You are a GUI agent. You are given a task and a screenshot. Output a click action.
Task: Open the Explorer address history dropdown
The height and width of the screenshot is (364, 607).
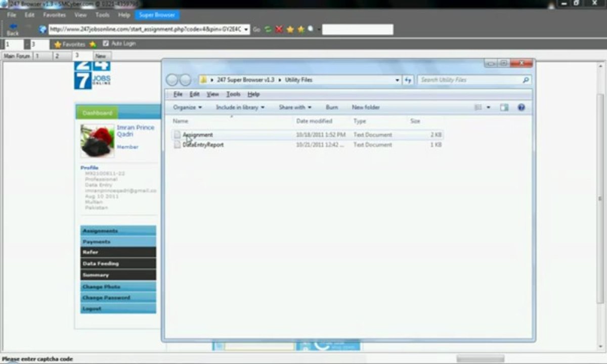[398, 80]
